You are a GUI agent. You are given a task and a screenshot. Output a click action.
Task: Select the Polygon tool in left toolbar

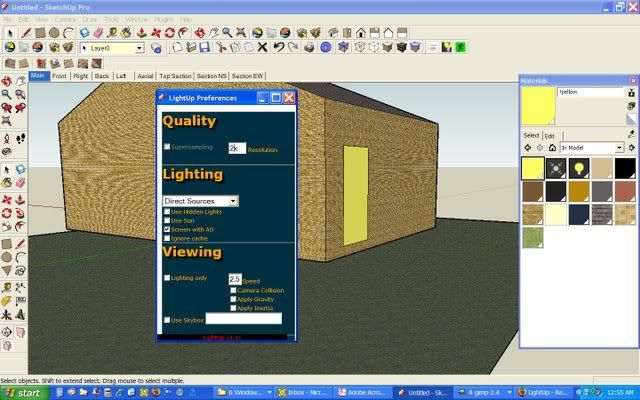(7, 270)
